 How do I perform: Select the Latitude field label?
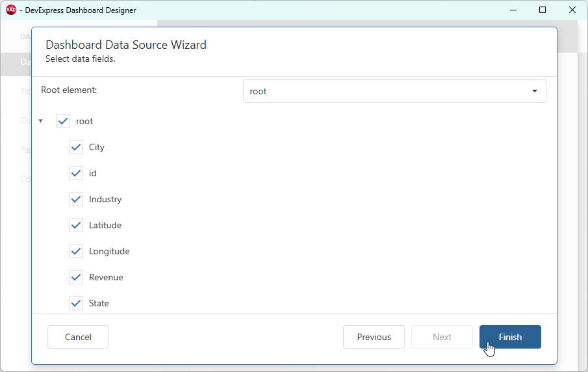(105, 225)
